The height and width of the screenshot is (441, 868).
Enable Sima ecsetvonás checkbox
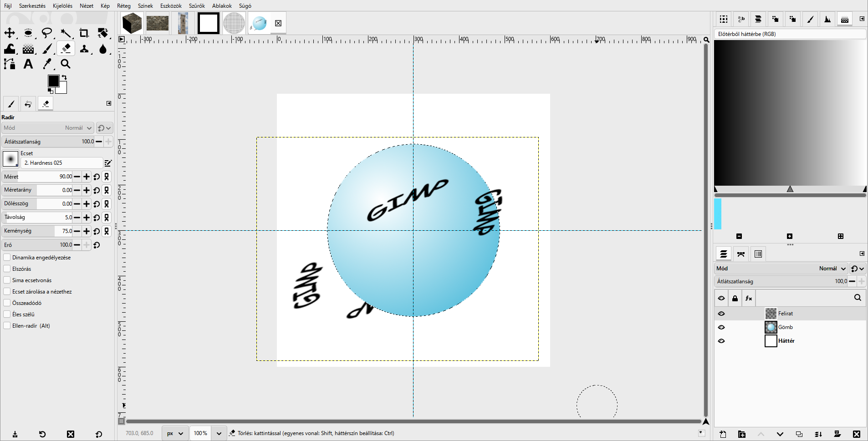(7, 280)
